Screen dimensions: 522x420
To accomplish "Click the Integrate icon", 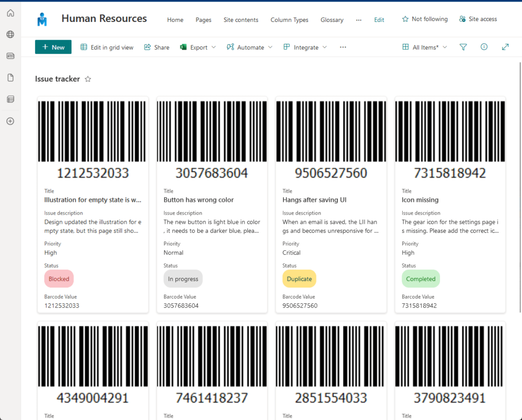I will pos(286,47).
